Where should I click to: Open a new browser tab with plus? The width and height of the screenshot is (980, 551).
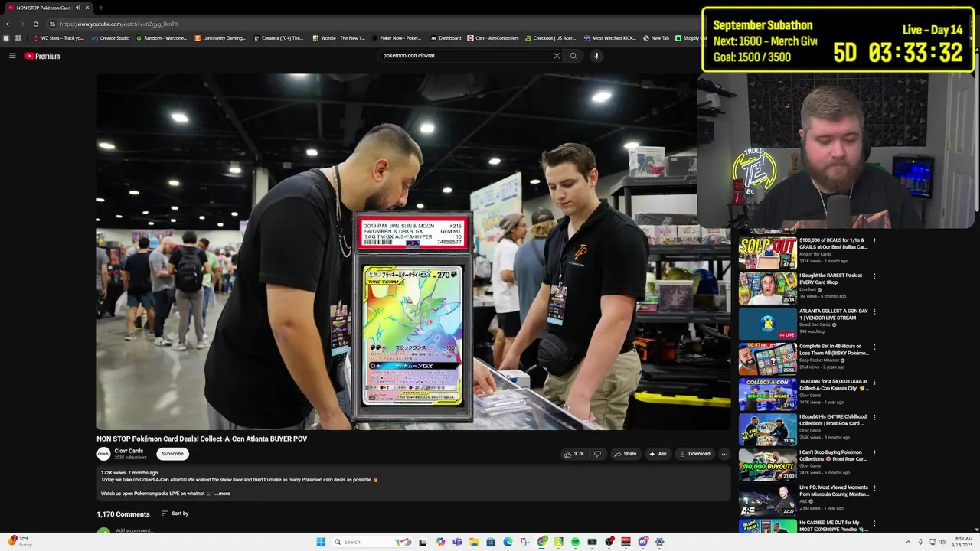pyautogui.click(x=100, y=8)
